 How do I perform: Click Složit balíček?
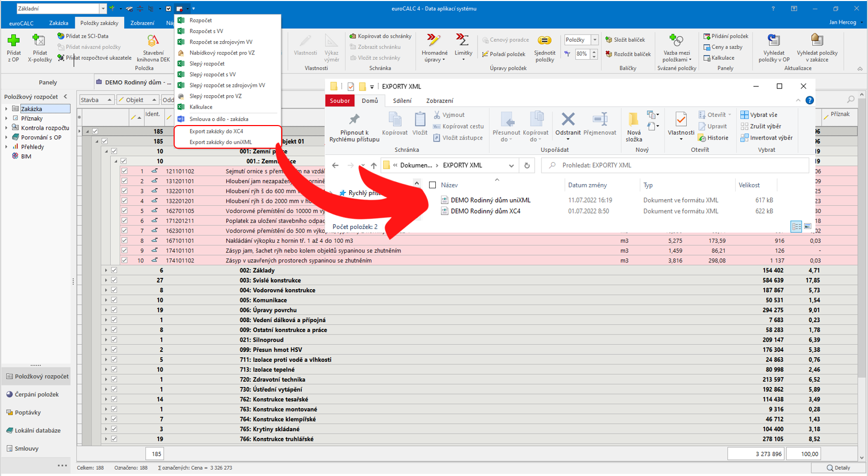[x=625, y=40]
